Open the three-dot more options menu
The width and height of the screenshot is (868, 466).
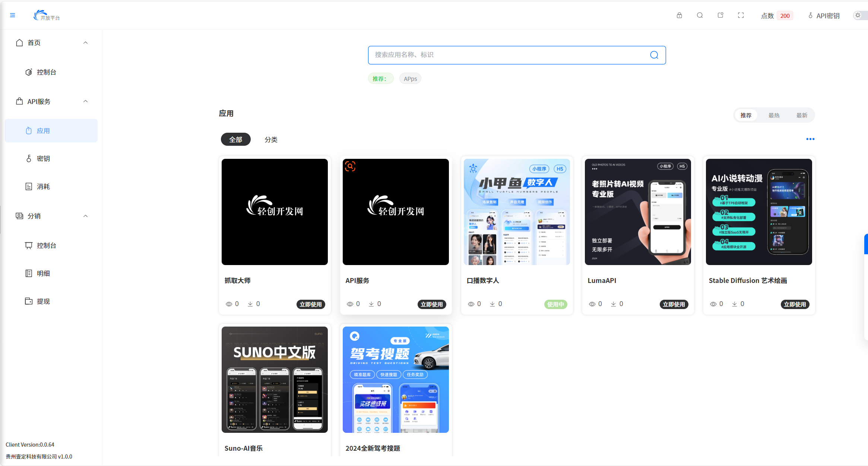pyautogui.click(x=810, y=139)
